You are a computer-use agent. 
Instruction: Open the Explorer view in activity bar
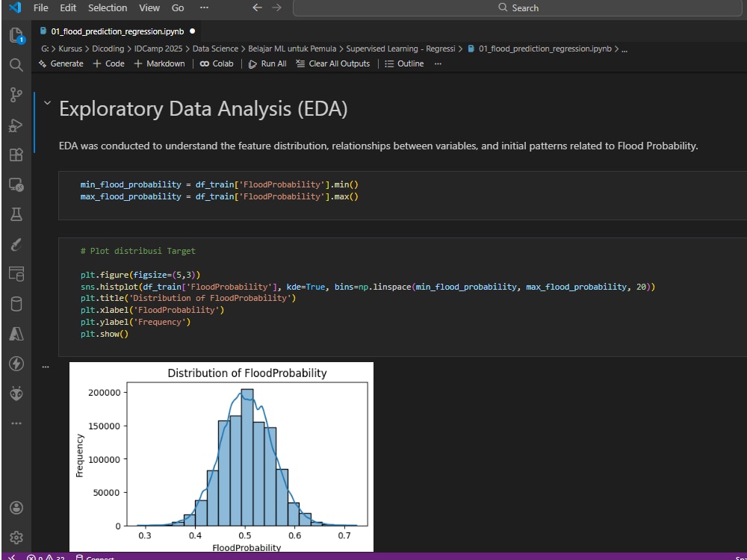tap(16, 36)
